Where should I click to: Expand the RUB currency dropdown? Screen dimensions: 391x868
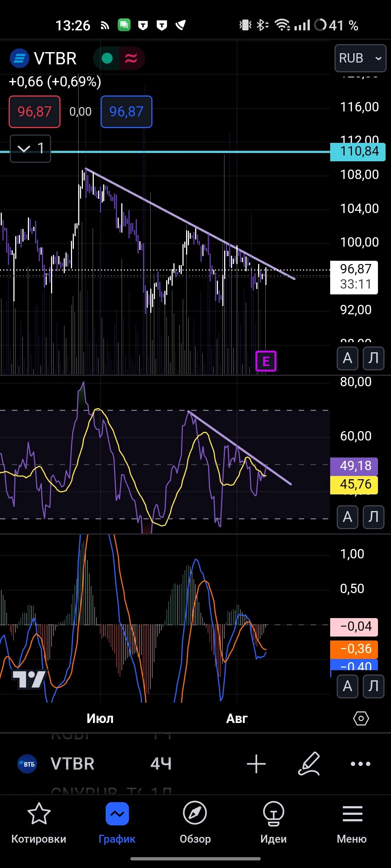click(x=361, y=58)
